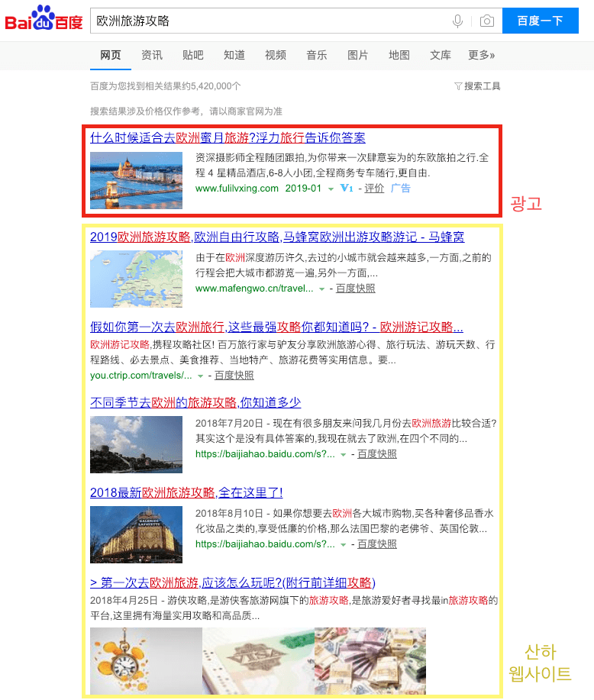594x700 pixels.
Task: Click the you.ctrip.com/travels URL
Action: [140, 375]
